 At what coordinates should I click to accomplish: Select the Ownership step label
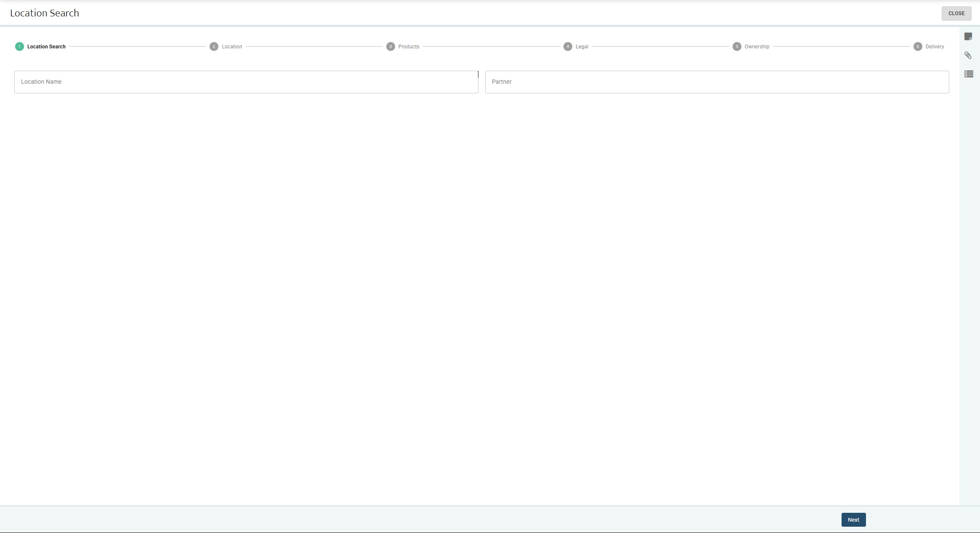coord(757,47)
